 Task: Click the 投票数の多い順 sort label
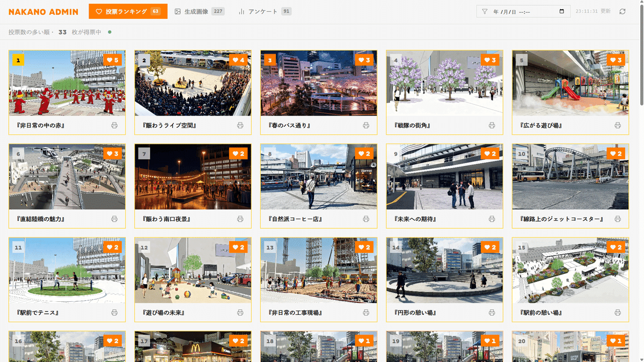pos(30,32)
